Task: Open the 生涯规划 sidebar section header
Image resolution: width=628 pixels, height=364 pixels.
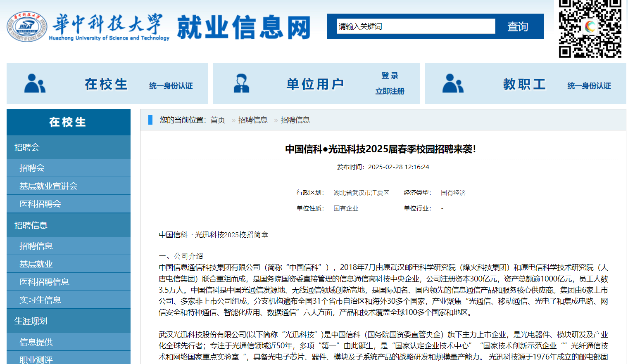Action: click(69, 321)
